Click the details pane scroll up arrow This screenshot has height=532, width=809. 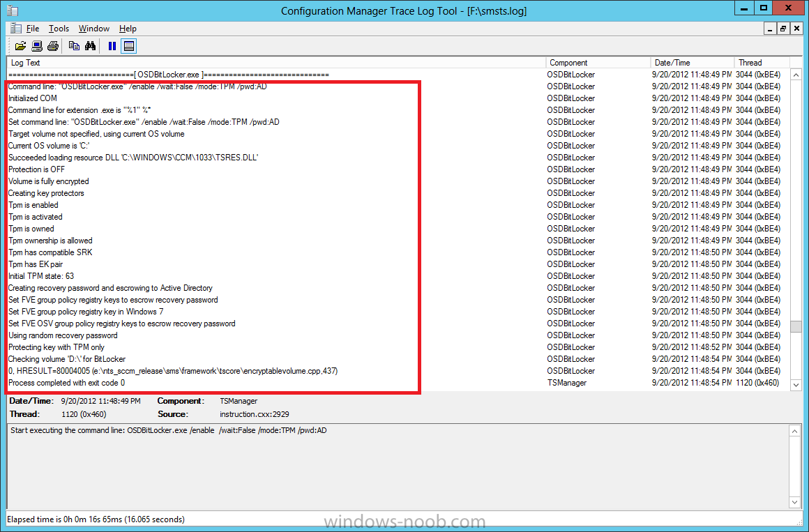[794, 432]
